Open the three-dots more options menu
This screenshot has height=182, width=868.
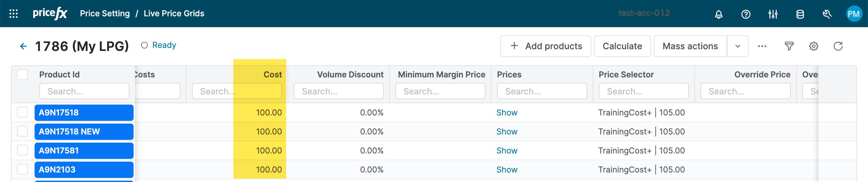tap(762, 46)
